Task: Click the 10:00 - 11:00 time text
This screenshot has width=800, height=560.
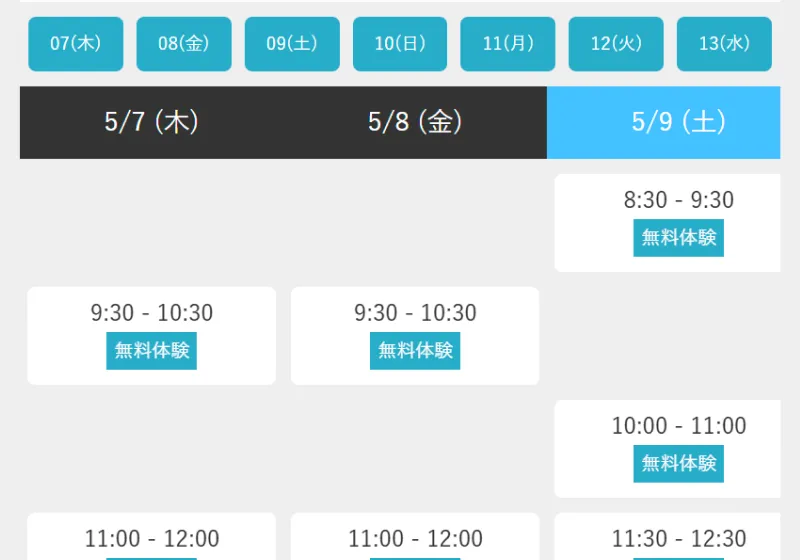Action: [x=678, y=426]
